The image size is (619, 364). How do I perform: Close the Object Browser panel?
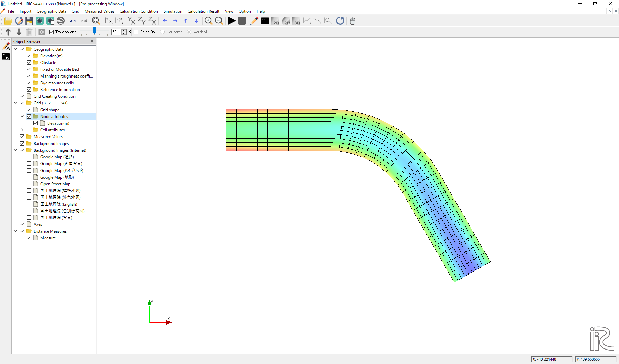click(92, 41)
